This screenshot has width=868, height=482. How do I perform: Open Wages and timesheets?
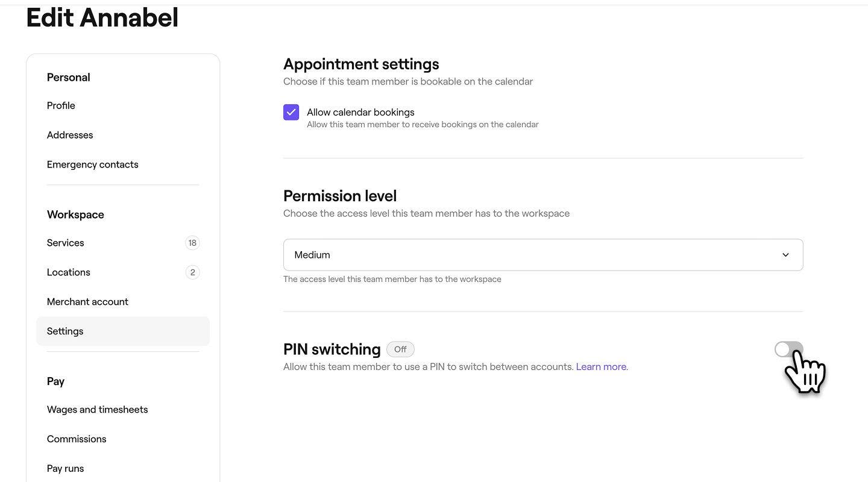(97, 410)
